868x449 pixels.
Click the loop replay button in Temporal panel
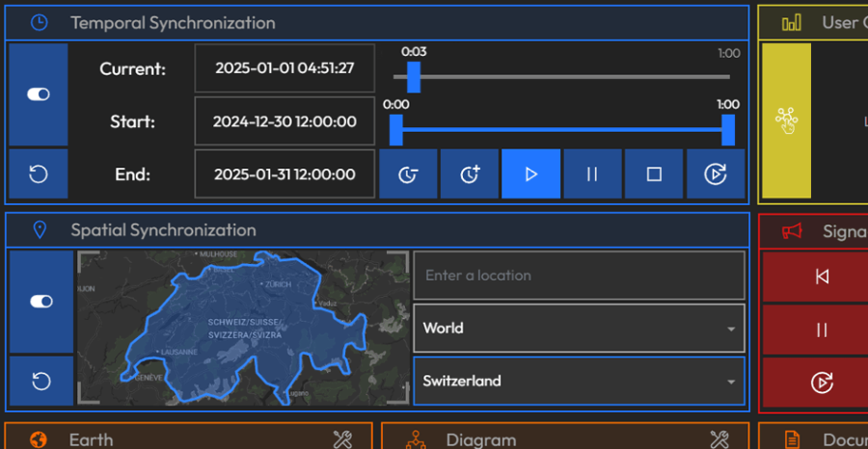tap(716, 174)
